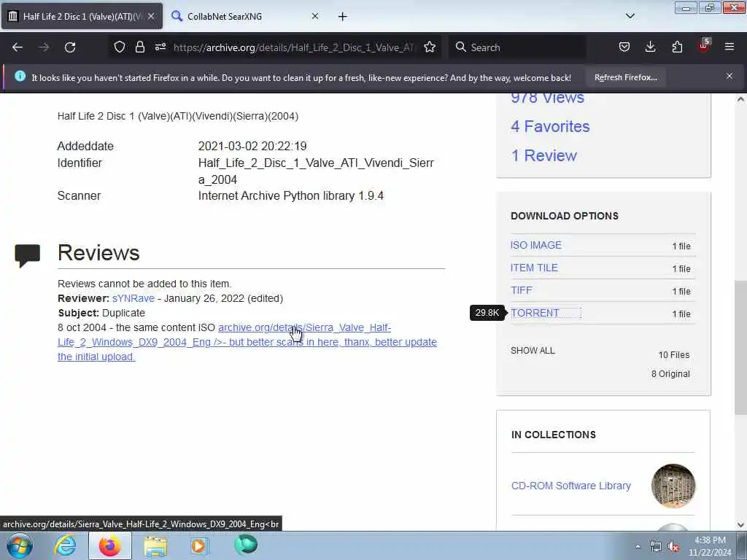This screenshot has height=560, width=747.
Task: Open Save to Pocket icon
Action: click(x=624, y=47)
